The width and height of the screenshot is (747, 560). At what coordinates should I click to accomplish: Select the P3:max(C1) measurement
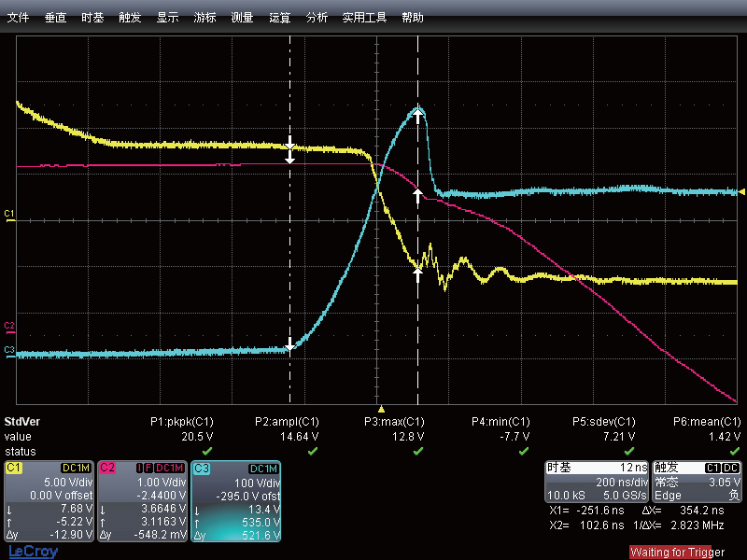394,422
